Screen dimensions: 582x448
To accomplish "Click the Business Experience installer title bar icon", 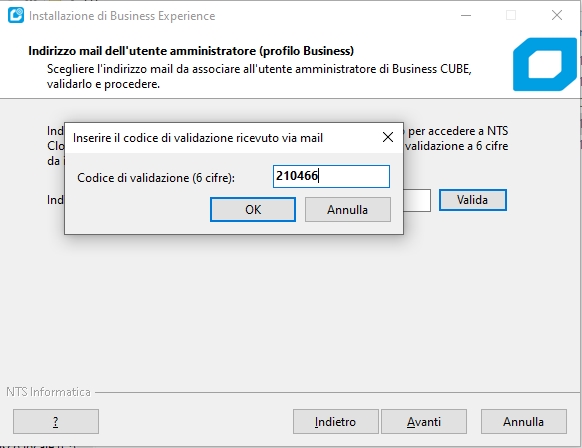I will tap(16, 16).
